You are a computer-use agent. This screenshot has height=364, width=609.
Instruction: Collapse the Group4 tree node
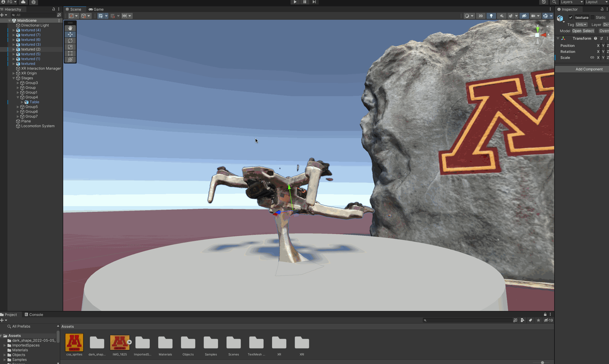coord(18,97)
